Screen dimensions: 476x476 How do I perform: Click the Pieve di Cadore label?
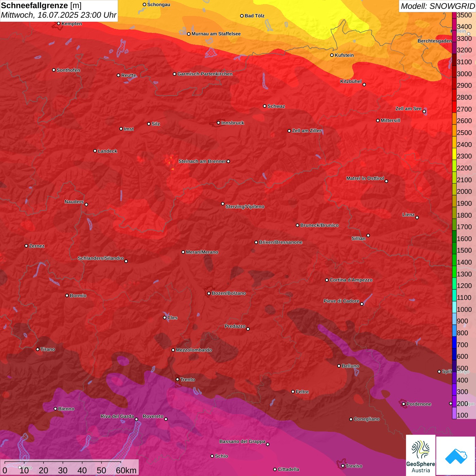click(x=341, y=301)
